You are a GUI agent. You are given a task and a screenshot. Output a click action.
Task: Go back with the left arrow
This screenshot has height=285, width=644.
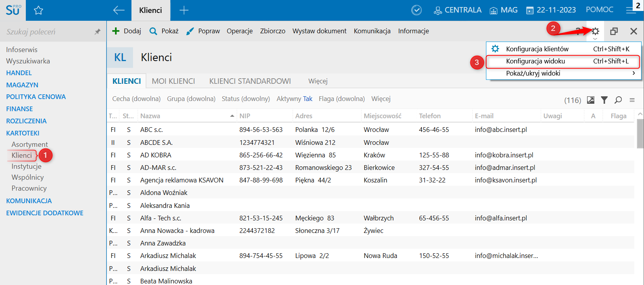pyautogui.click(x=119, y=11)
